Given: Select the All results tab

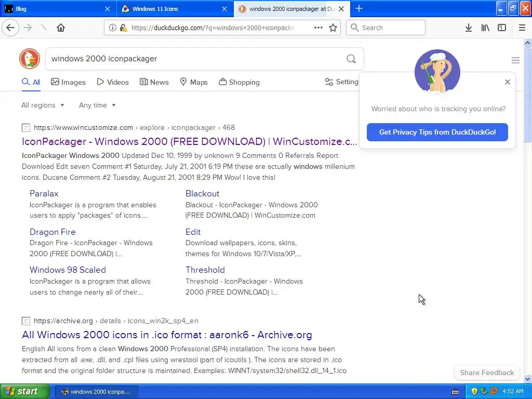Looking at the screenshot, I should point(31,82).
